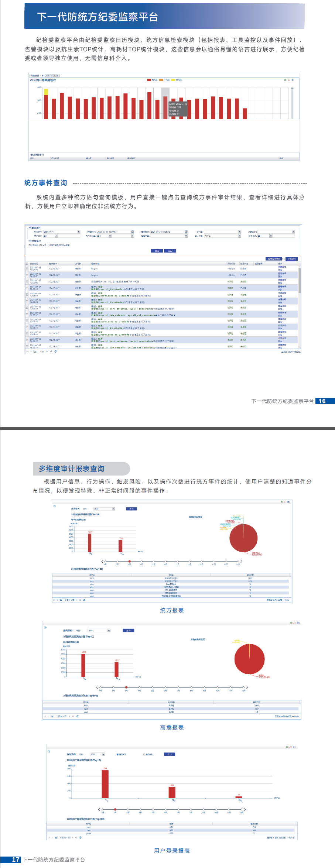Click large red pie in 高危报表
The height and width of the screenshot is (868, 335).
250,659
